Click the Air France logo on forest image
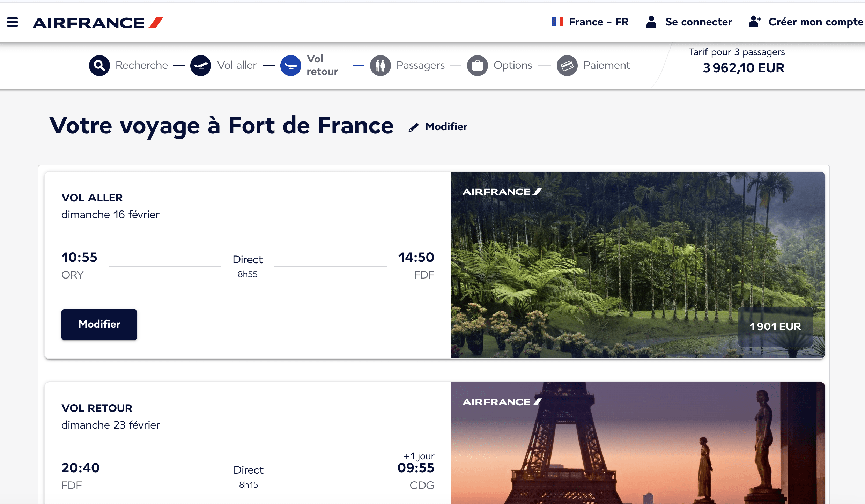This screenshot has height=504, width=865. pos(502,192)
